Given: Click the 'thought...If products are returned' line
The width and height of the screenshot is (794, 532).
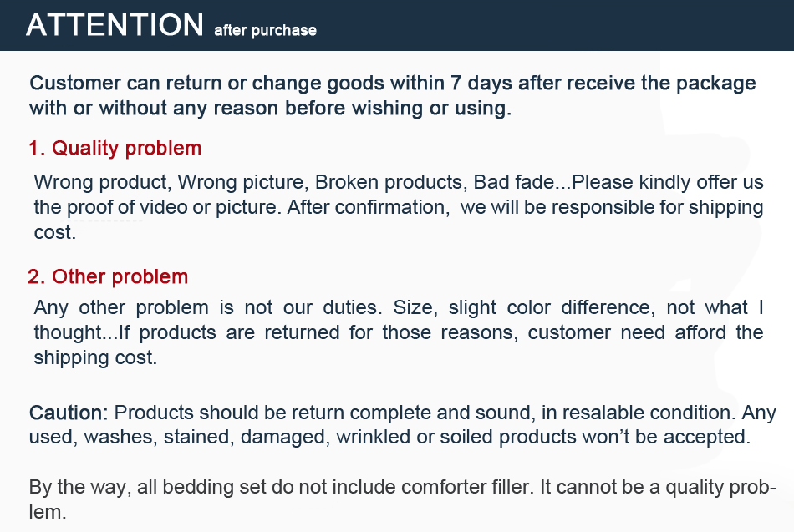Looking at the screenshot, I should pos(399,332).
